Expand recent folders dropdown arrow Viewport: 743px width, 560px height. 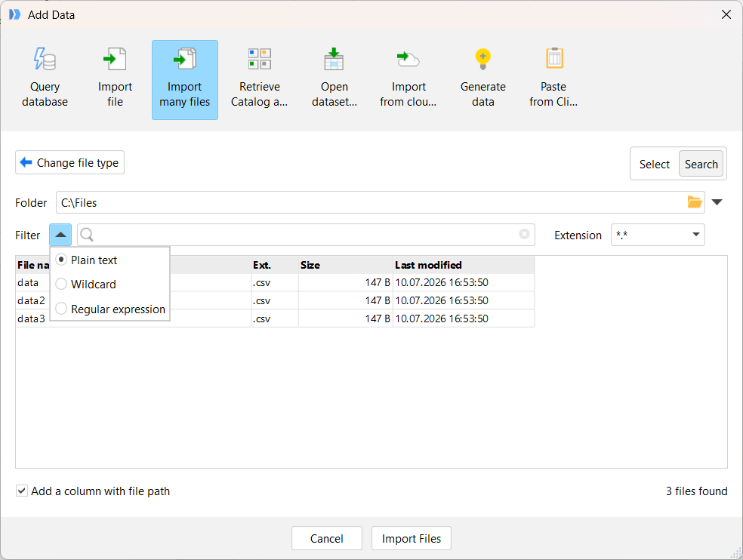(717, 202)
